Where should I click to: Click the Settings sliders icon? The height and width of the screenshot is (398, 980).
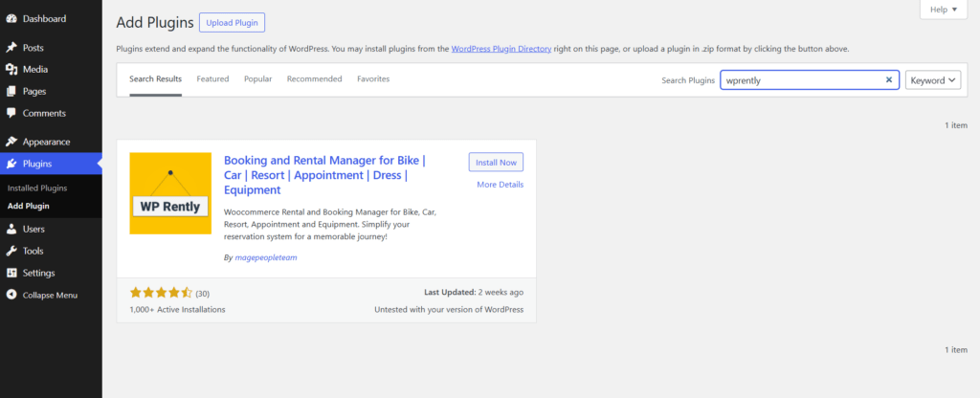coord(11,273)
